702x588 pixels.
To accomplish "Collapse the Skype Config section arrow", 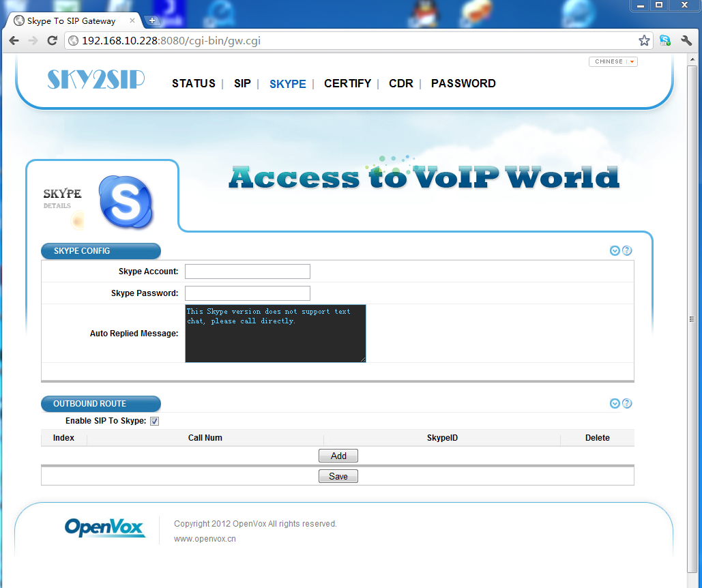I will [615, 251].
